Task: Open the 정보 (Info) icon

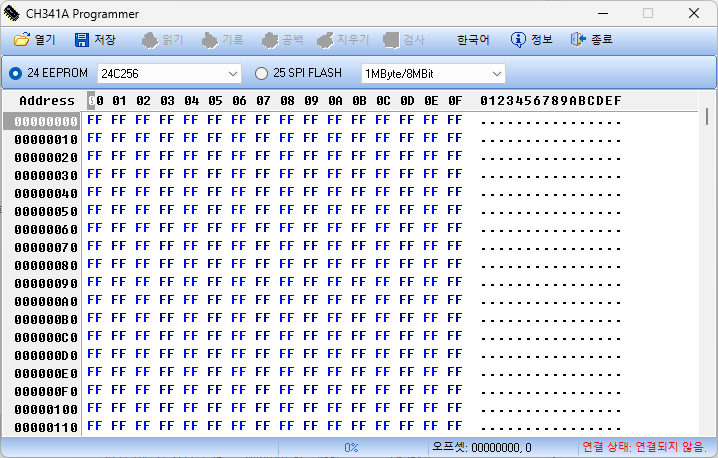Action: [518, 40]
